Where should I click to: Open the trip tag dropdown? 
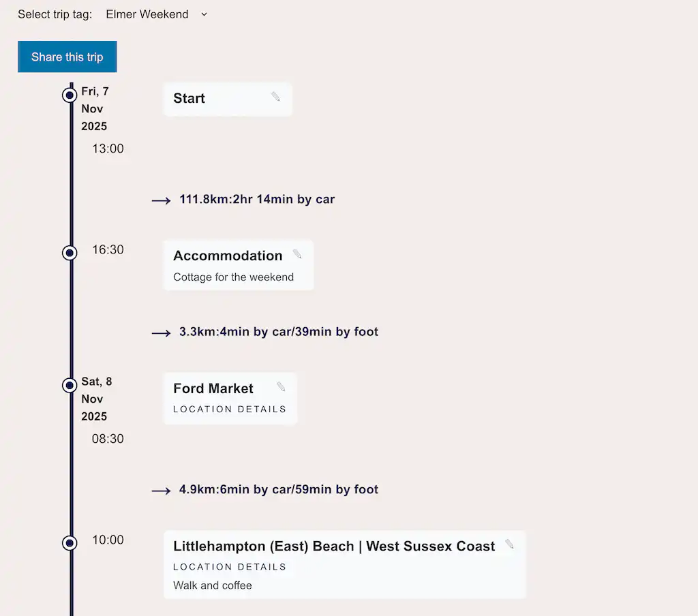click(x=147, y=14)
